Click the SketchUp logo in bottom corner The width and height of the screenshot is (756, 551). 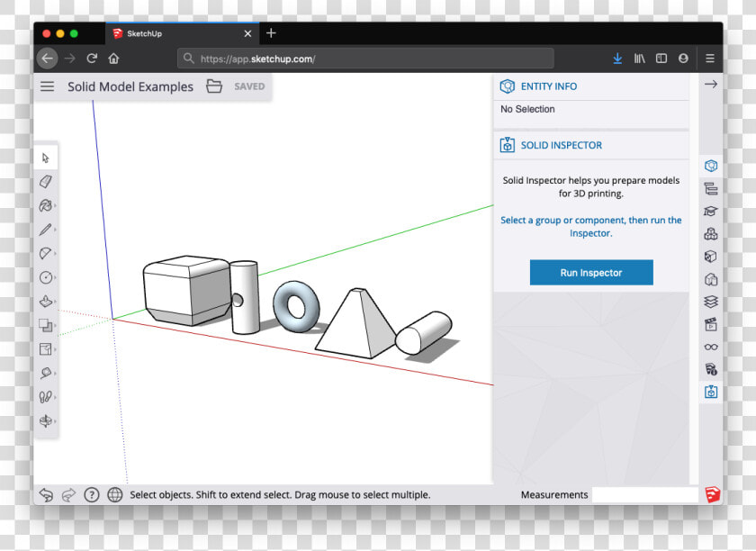pos(712,495)
